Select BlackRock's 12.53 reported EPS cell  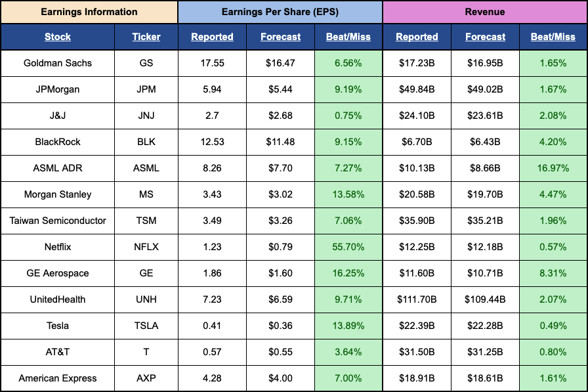click(x=212, y=142)
